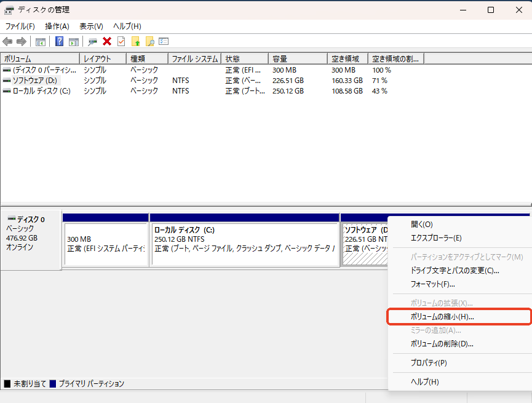Click the show/hide console tree icon

coord(41,41)
